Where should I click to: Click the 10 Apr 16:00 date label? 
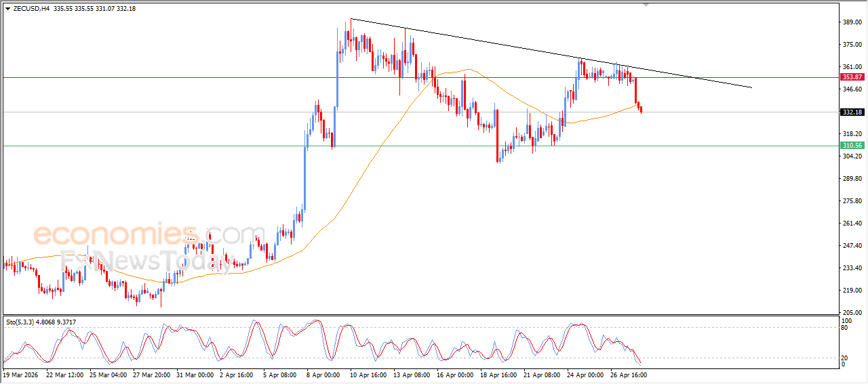368,374
